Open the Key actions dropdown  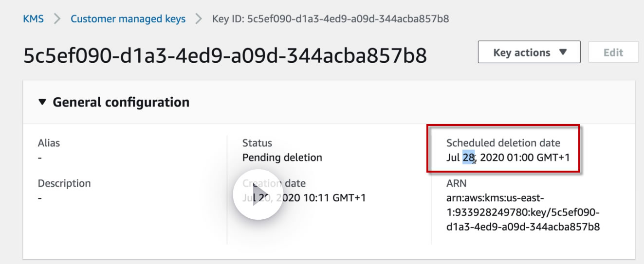pyautogui.click(x=529, y=53)
